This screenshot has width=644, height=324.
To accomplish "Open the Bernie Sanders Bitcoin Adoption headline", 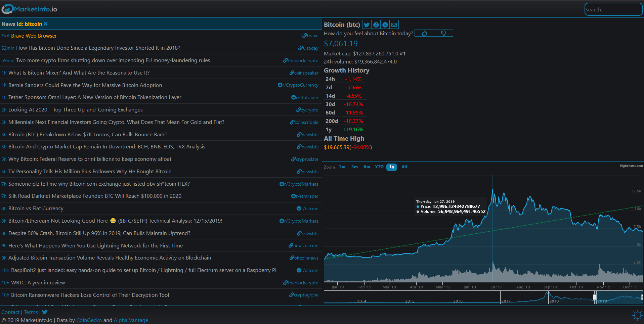I will [85, 85].
